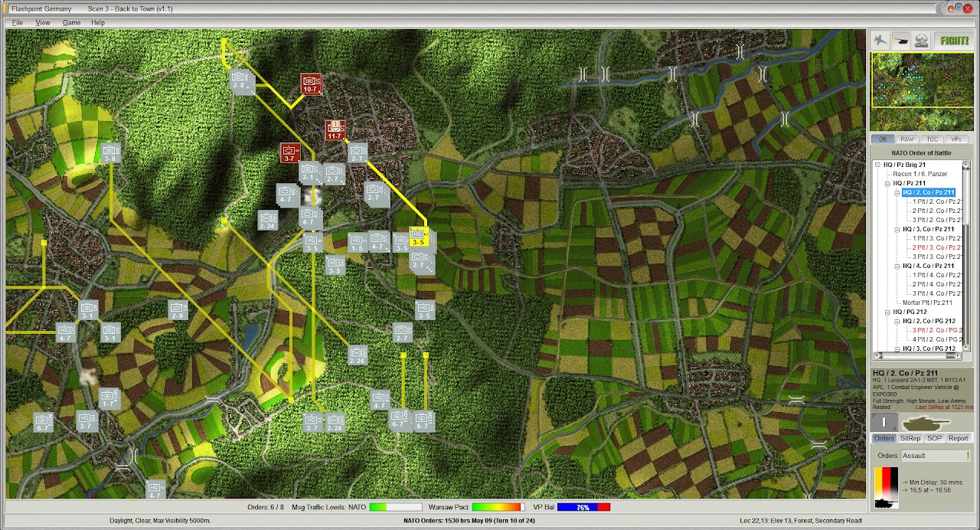980x530 pixels.
Task: Select the soldier helmet staff icon
Action: point(921,40)
